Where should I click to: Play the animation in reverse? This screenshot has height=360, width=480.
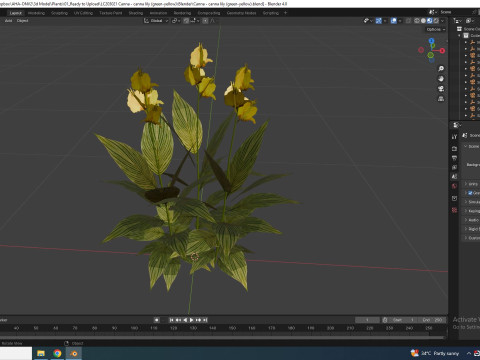pyautogui.click(x=185, y=320)
